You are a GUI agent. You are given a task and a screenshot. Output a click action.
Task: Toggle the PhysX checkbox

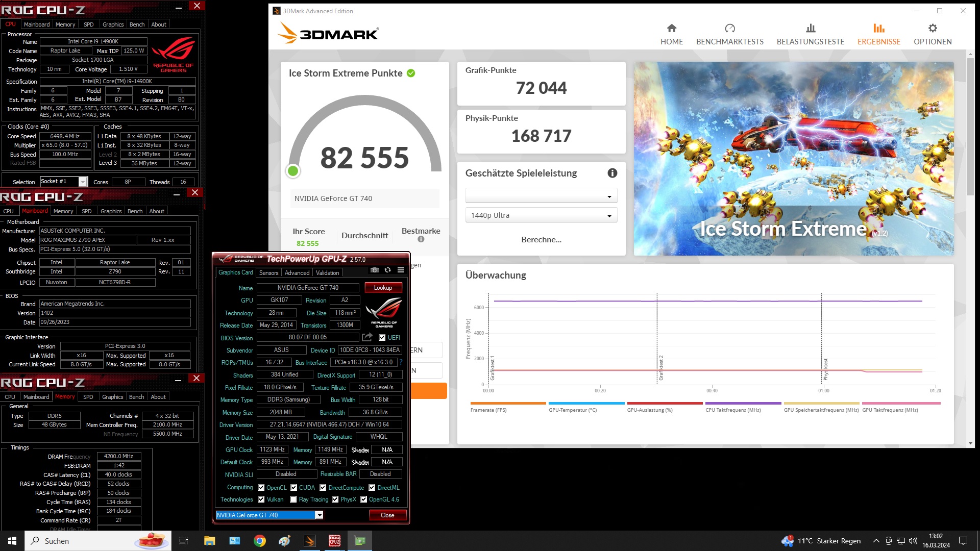pyautogui.click(x=335, y=499)
